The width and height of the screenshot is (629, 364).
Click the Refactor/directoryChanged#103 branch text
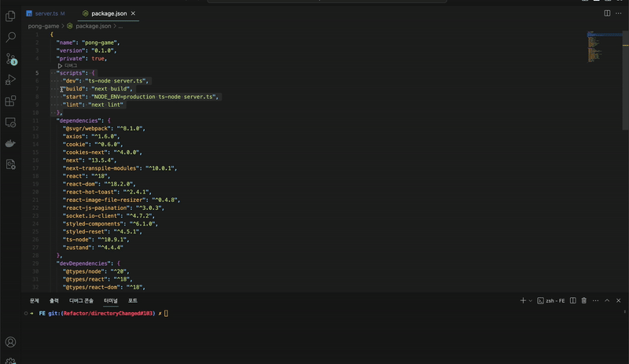click(108, 314)
